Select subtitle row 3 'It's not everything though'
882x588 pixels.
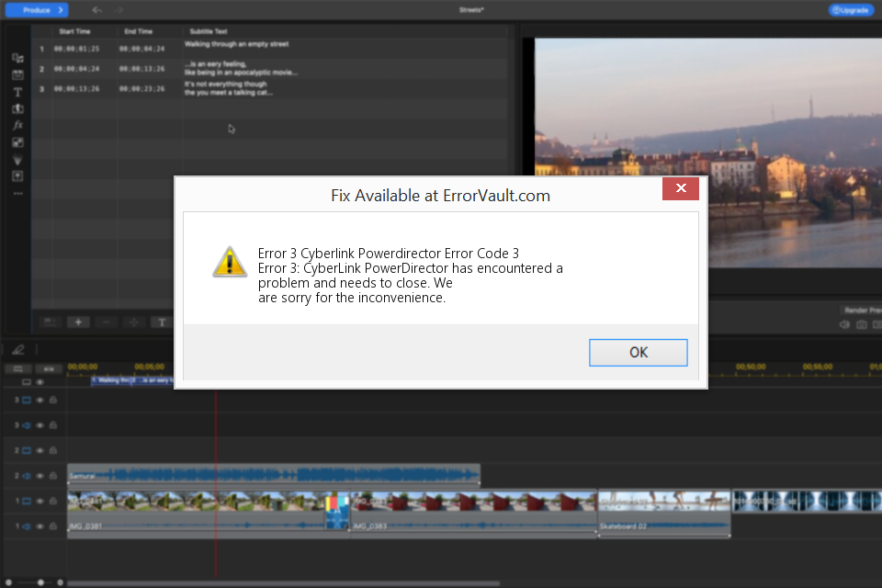click(270, 88)
